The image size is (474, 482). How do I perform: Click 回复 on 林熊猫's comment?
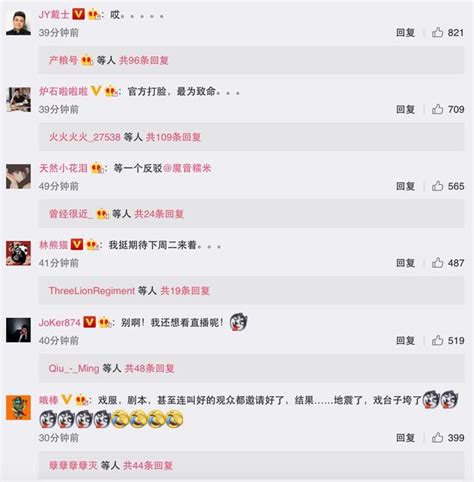[x=405, y=263]
